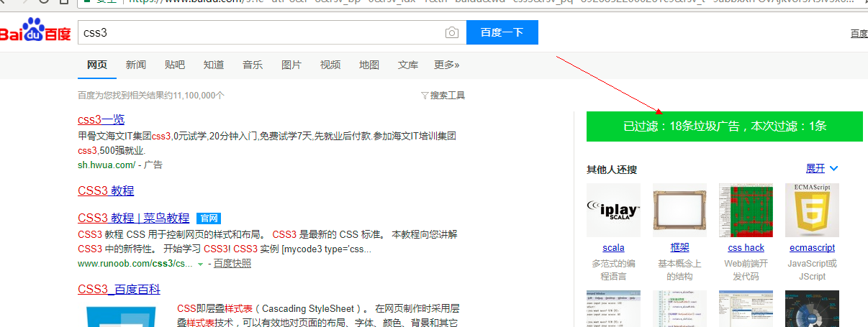The width and height of the screenshot is (868, 327).
Task: Click the Baidu logo
Action: (x=35, y=32)
